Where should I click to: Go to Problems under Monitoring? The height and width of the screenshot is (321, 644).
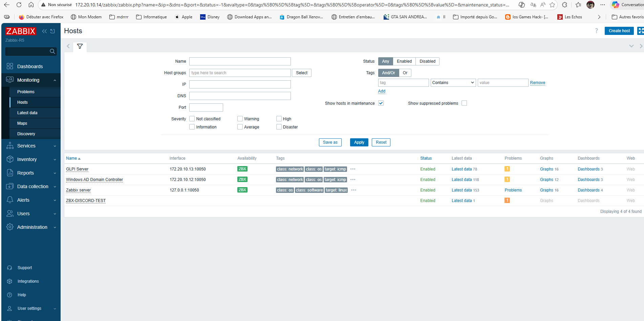[26, 92]
